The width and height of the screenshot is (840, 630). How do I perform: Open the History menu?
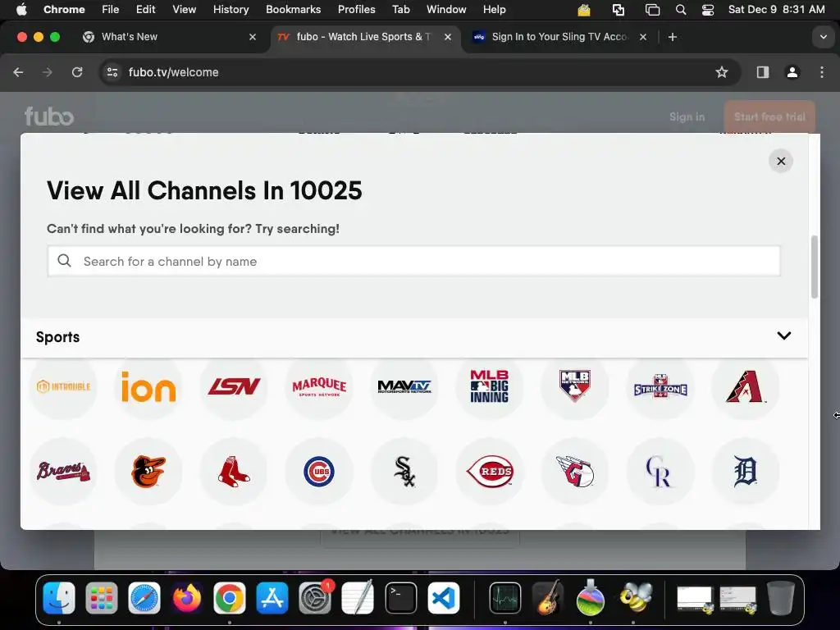pyautogui.click(x=231, y=9)
